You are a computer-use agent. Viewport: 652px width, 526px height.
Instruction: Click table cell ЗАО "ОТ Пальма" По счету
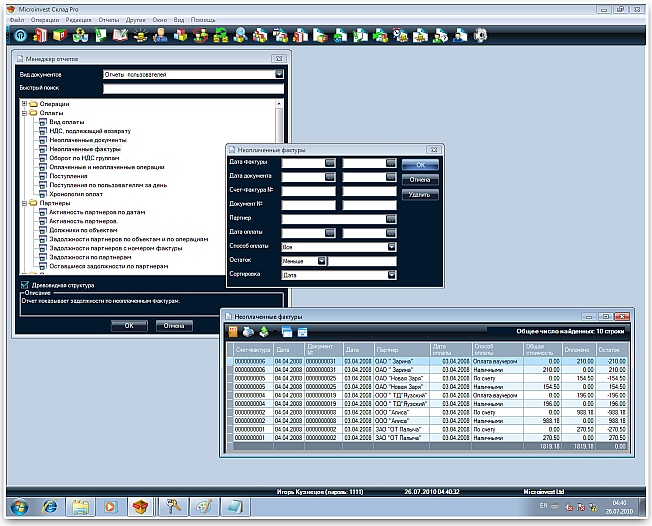[497, 429]
